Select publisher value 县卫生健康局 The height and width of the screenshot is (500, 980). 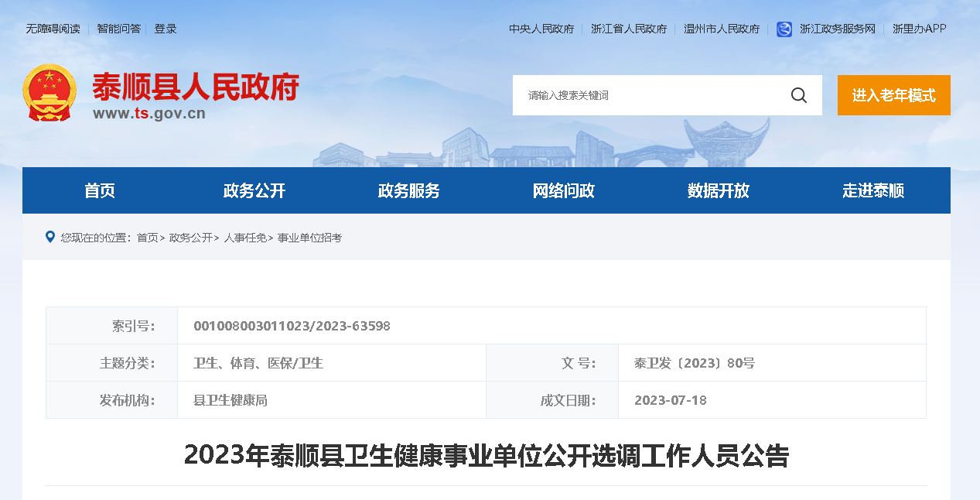230,400
